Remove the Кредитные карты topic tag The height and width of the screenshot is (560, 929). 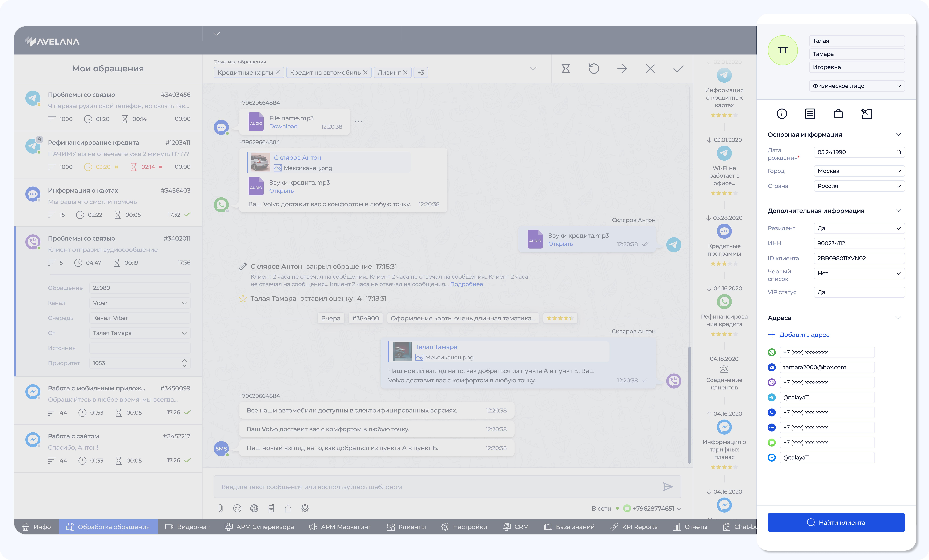278,72
